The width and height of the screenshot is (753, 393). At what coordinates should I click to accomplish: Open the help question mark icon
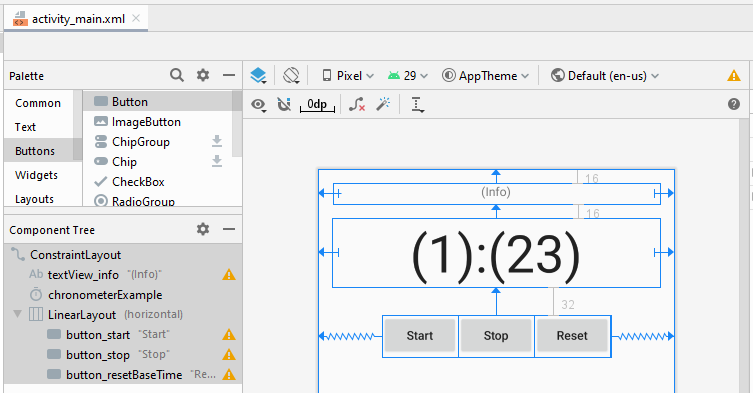(733, 104)
